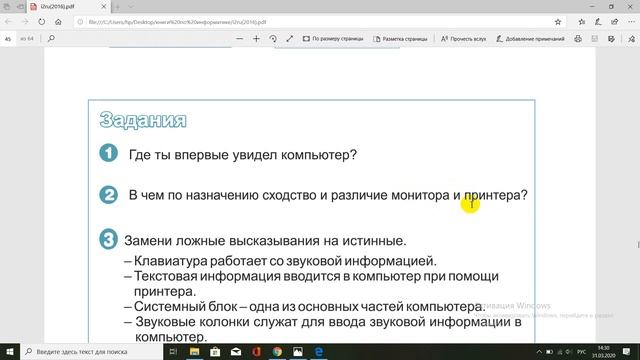Click the 'Задания' heading

143,120
